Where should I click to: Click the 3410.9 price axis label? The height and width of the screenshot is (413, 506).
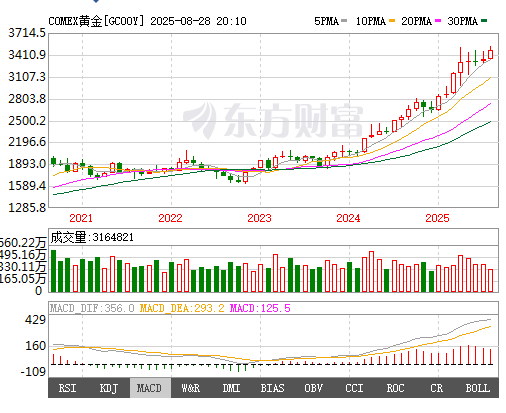[27, 55]
